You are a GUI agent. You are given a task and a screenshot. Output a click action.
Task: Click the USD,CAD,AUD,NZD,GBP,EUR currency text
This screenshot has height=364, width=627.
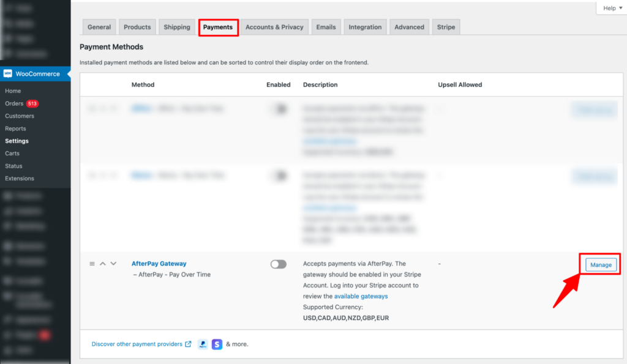click(346, 318)
